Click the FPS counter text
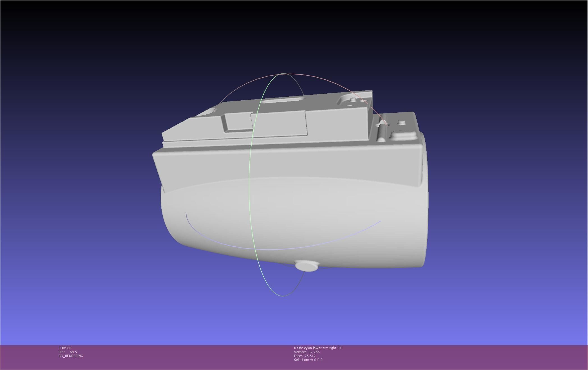The height and width of the screenshot is (370, 588). (68, 352)
